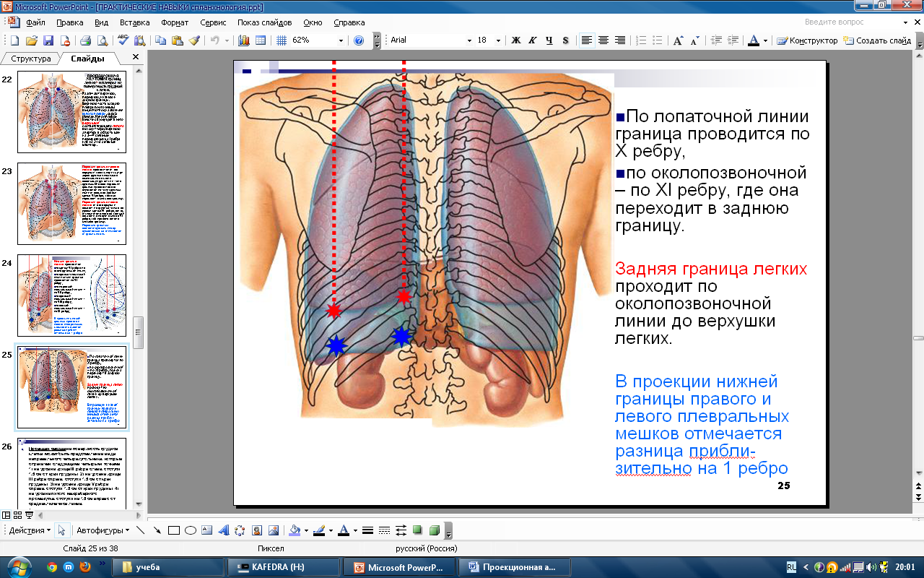Print the presentation
This screenshot has width=924, height=578.
coord(85,40)
